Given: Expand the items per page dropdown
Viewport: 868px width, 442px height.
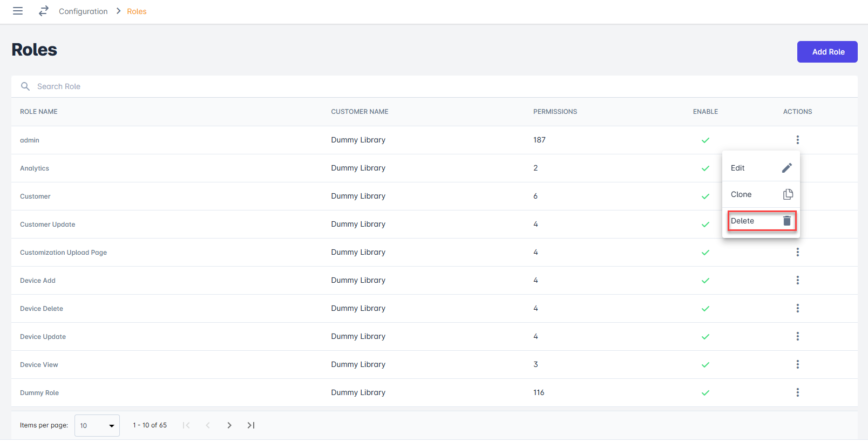Looking at the screenshot, I should point(97,425).
